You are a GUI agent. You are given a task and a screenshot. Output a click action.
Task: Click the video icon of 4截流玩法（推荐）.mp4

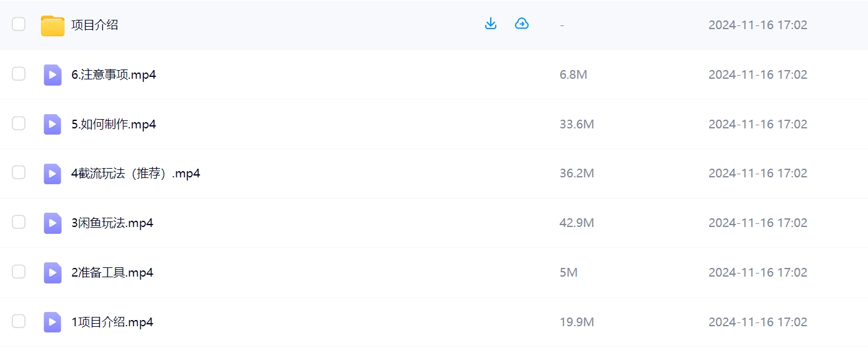53,174
